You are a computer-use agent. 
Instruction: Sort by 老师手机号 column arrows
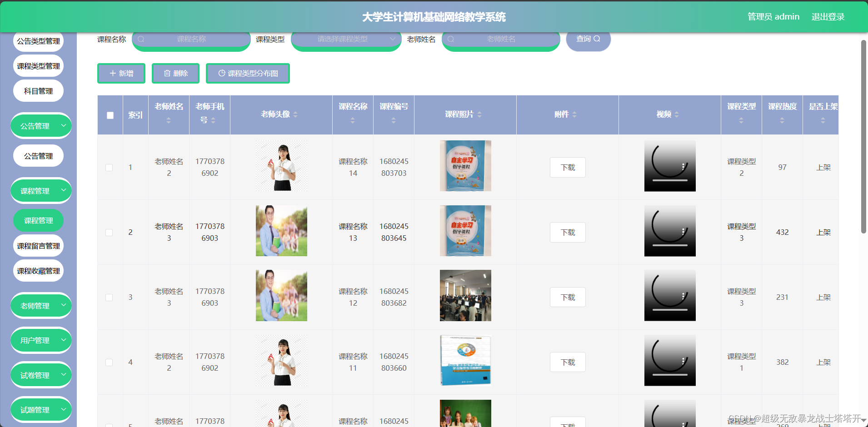(x=213, y=120)
